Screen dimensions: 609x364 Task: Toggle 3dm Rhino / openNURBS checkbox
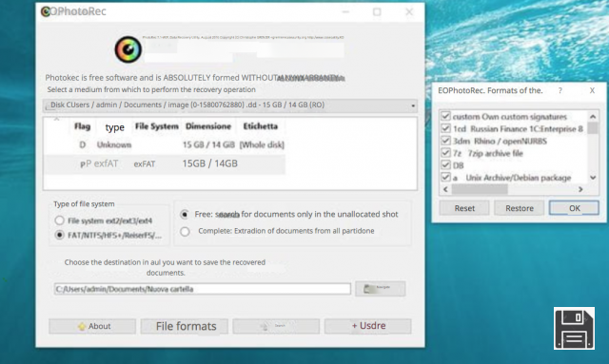pyautogui.click(x=446, y=141)
